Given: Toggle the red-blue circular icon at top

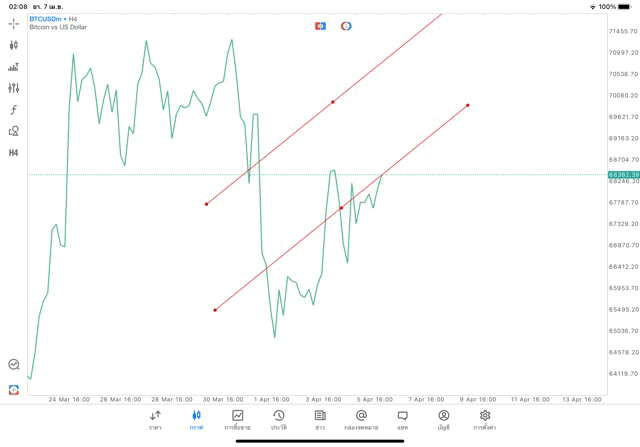Looking at the screenshot, I should click(346, 26).
